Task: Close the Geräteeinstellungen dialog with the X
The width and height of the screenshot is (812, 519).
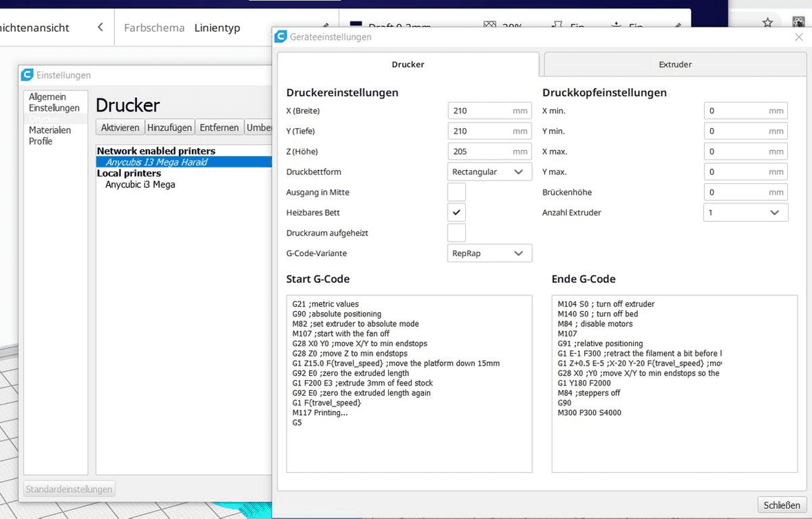Action: click(799, 37)
